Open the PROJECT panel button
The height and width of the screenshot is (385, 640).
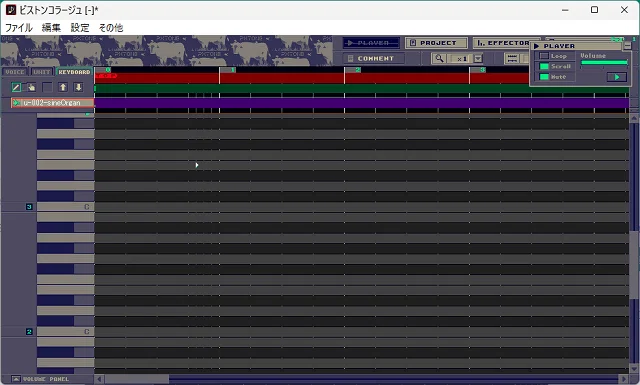(x=436, y=43)
